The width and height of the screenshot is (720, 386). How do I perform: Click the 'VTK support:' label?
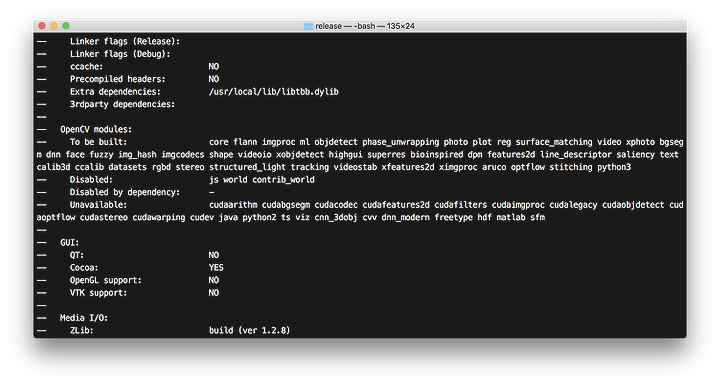(98, 293)
